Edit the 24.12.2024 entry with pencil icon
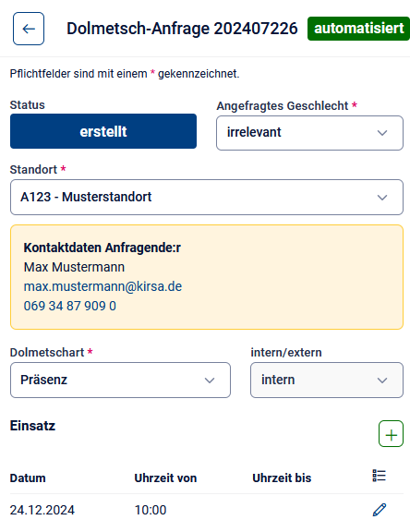This screenshot has width=410, height=532. coord(380,510)
